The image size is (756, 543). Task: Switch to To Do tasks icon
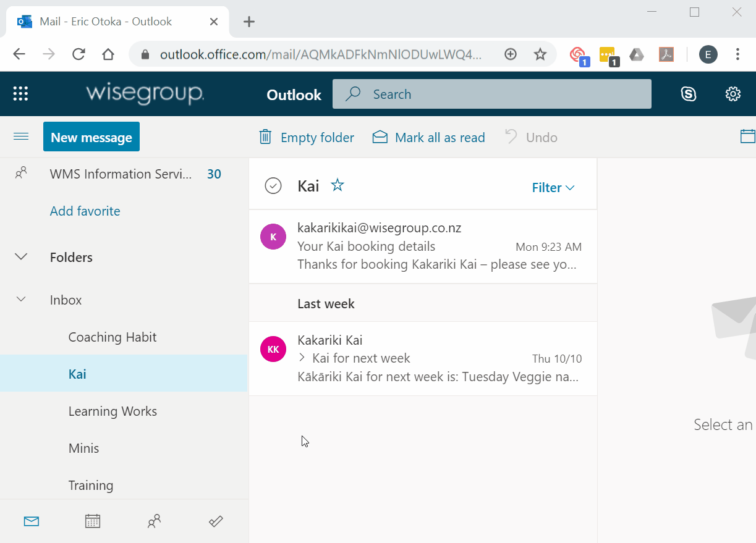click(216, 521)
